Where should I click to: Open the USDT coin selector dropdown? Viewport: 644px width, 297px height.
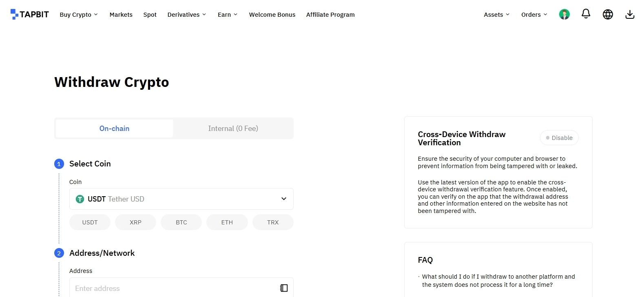point(181,199)
